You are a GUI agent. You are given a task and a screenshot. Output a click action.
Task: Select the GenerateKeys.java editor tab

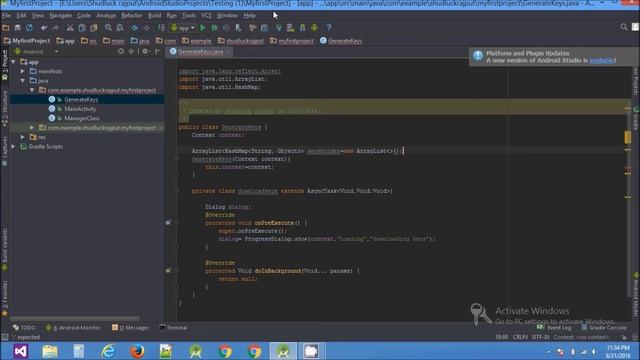pos(198,52)
